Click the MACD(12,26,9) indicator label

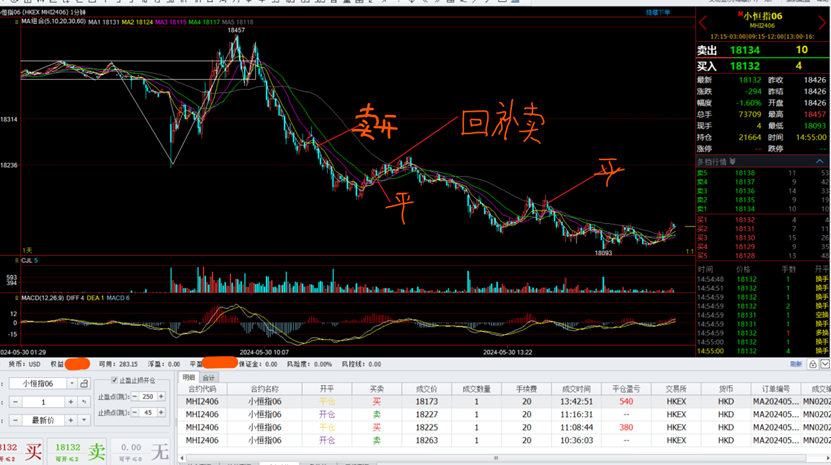tap(42, 298)
